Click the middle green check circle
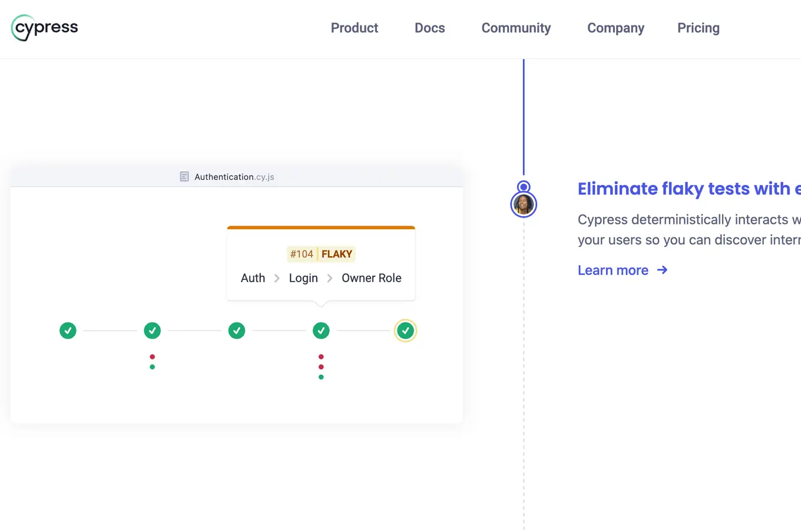Viewport: 801px width, 532px height. point(237,331)
